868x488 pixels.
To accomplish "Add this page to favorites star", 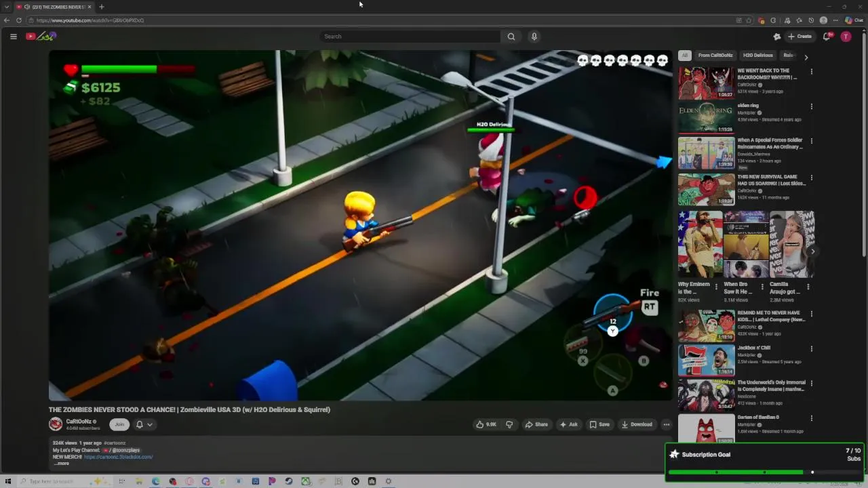I will click(749, 20).
